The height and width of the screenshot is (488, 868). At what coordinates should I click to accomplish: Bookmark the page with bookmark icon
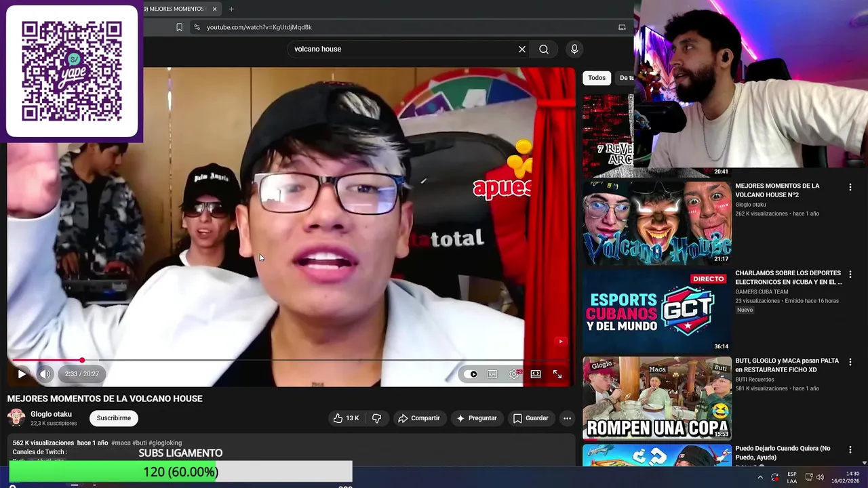(179, 27)
